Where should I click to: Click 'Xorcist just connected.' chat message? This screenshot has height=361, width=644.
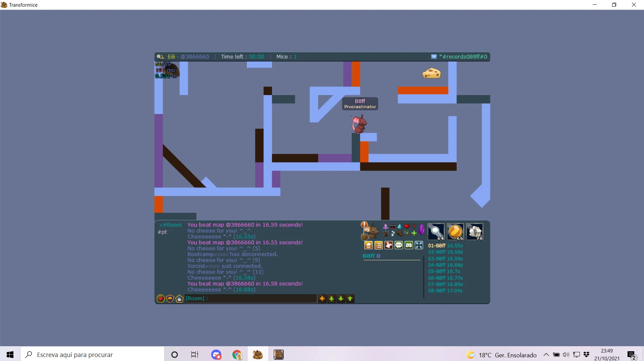click(x=225, y=266)
